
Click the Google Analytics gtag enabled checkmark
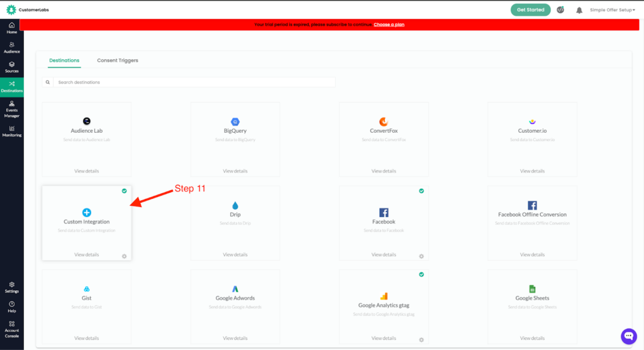(421, 274)
